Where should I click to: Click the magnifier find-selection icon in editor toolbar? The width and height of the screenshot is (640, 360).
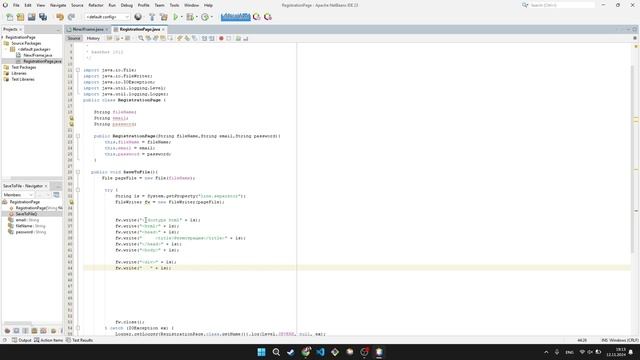click(x=141, y=38)
